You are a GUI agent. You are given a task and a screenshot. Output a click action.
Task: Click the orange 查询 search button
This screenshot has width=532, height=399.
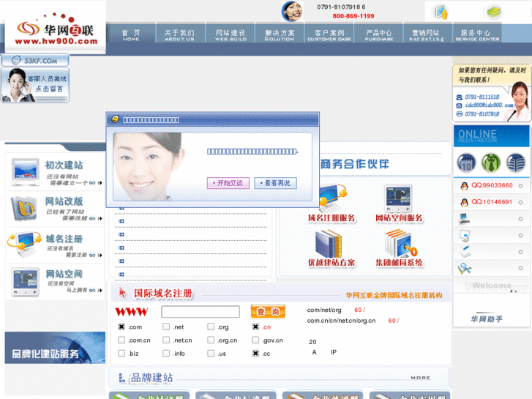pyautogui.click(x=268, y=311)
